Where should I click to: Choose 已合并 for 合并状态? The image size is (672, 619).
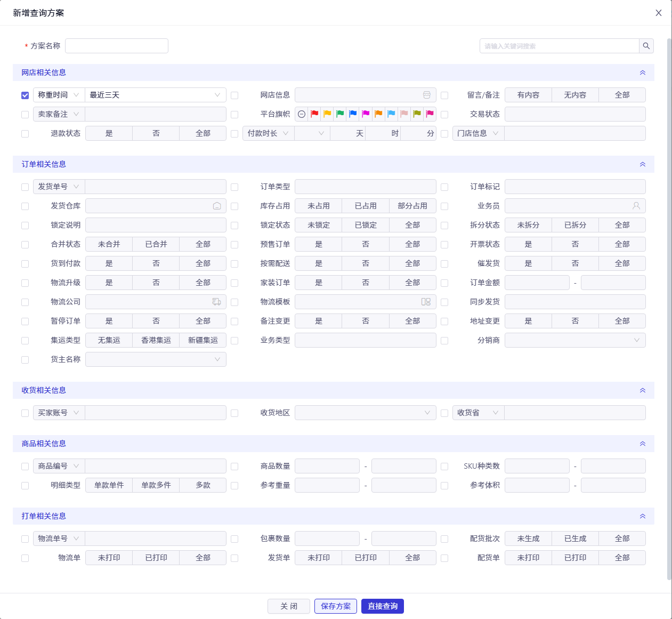coord(156,244)
